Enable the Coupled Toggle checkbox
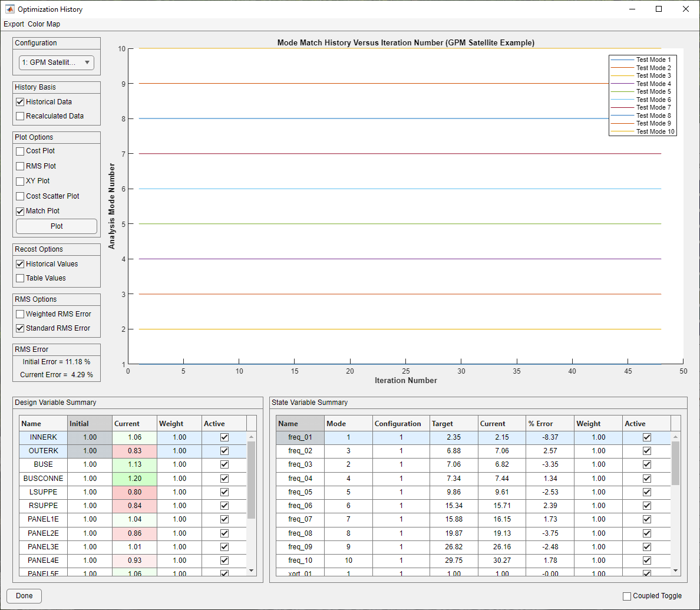 [627, 596]
